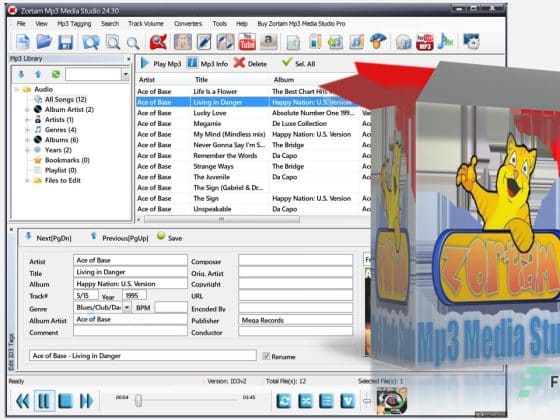Select the 'Lucky Love' song row
560x420 pixels.
coord(253,113)
